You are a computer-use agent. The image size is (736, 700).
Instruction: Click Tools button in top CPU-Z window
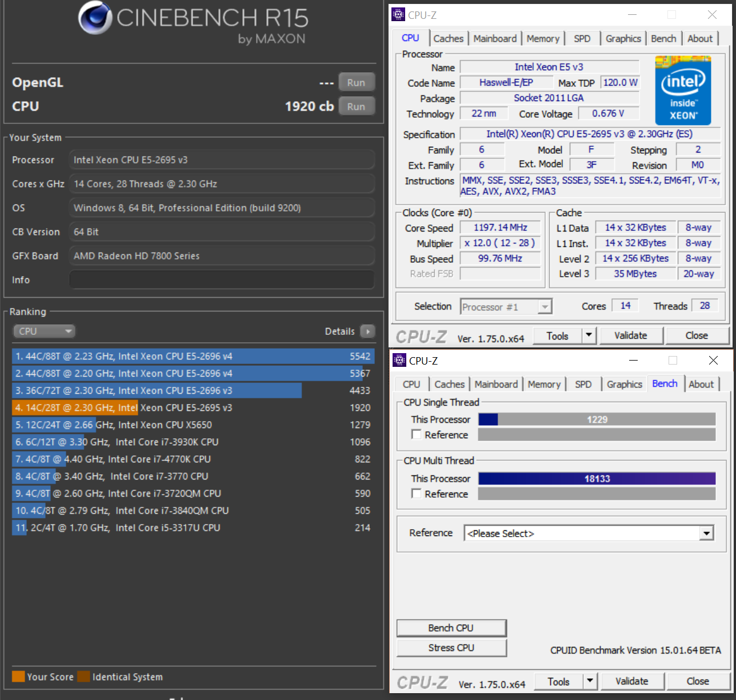(557, 335)
